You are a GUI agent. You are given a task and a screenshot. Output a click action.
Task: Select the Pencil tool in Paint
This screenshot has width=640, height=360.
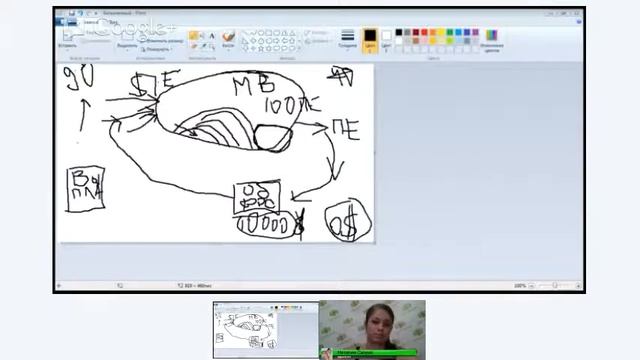pyautogui.click(x=194, y=36)
